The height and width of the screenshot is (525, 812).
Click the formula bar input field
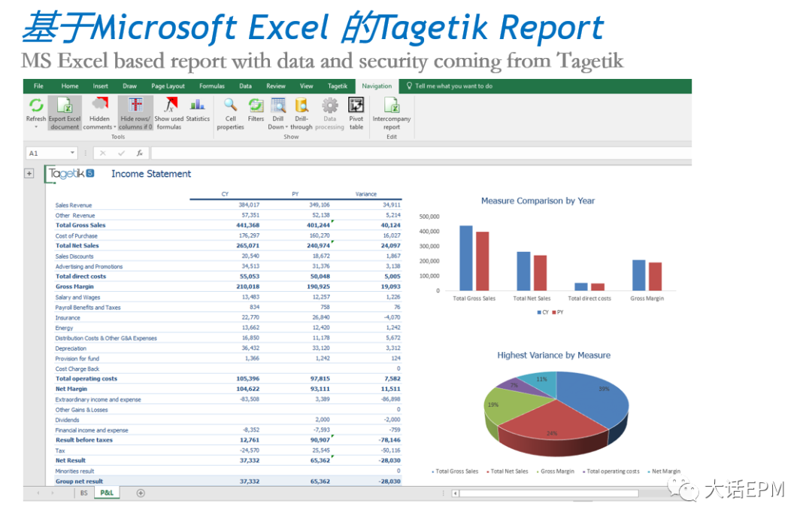point(421,153)
